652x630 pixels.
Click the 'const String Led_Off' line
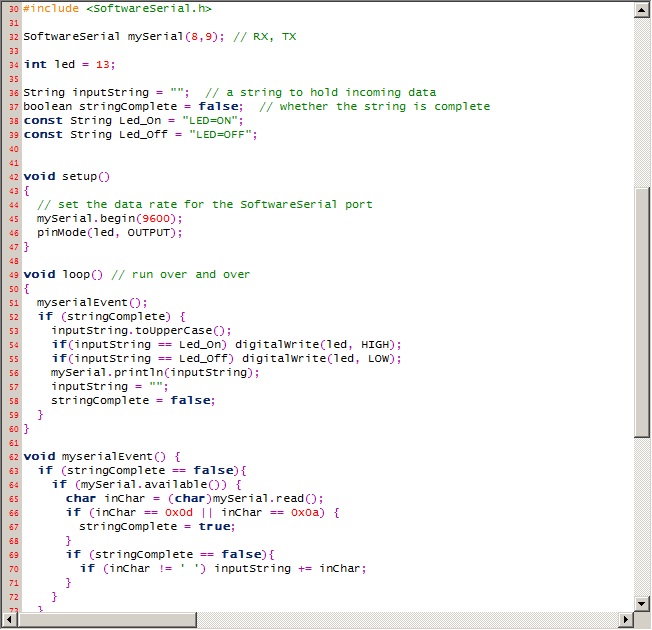(x=141, y=135)
